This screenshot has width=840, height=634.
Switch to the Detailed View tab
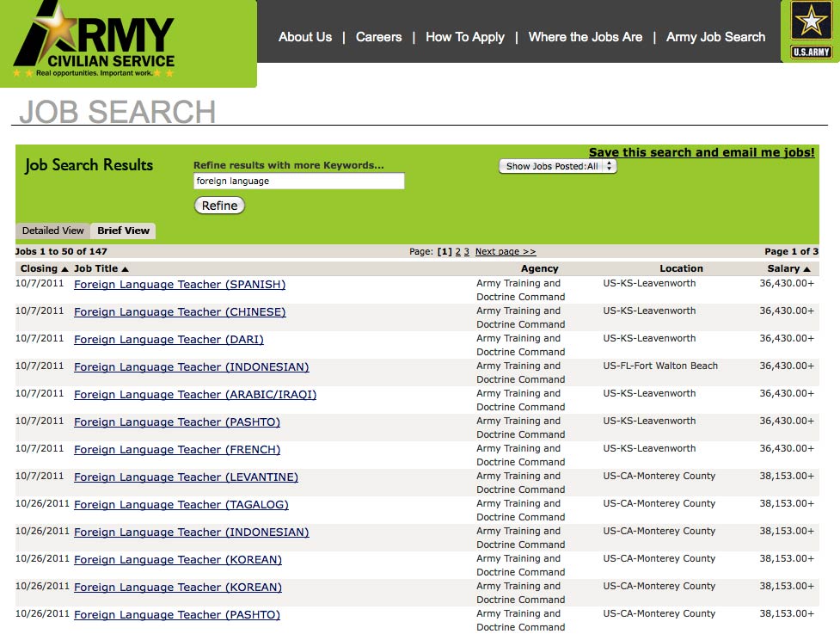[53, 231]
